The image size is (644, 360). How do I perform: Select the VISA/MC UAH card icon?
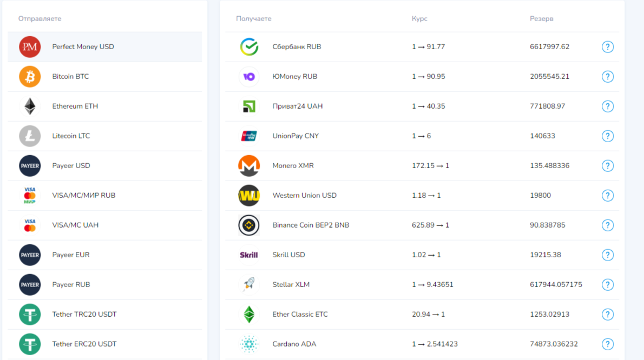pos(30,225)
